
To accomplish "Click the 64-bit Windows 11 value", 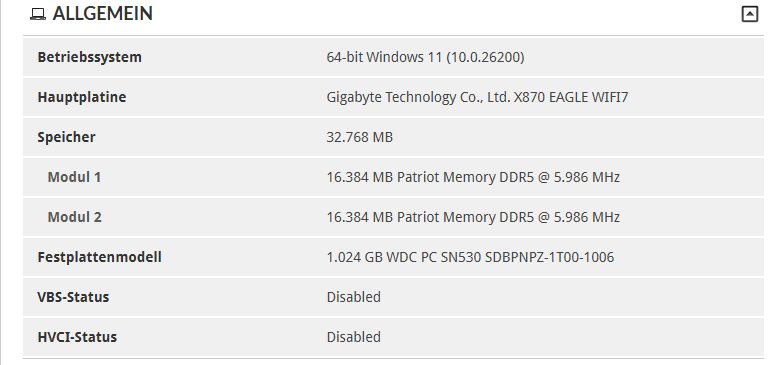I will tap(425, 57).
